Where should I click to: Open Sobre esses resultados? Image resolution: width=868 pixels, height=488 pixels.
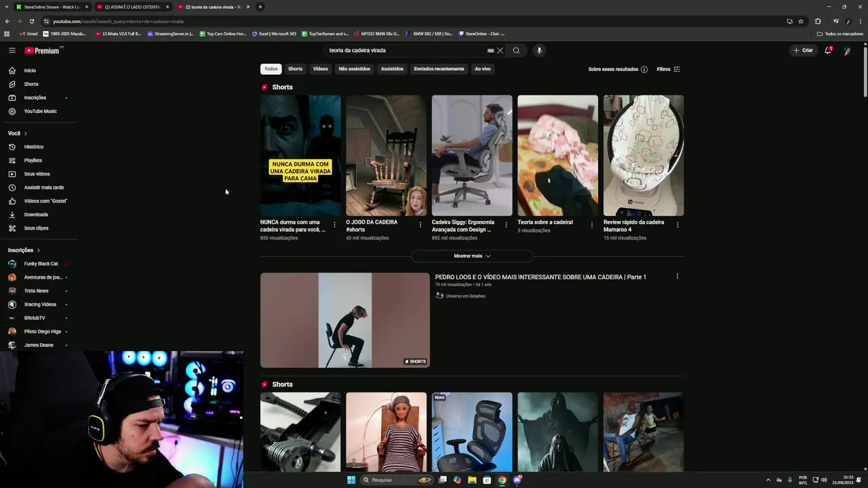[613, 69]
